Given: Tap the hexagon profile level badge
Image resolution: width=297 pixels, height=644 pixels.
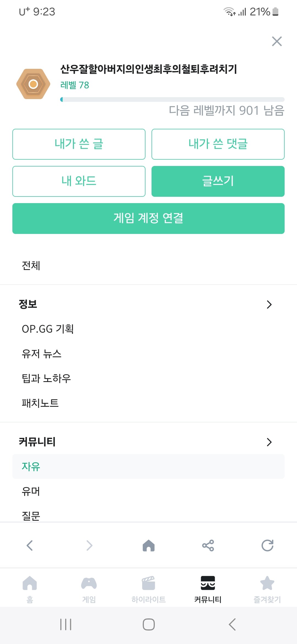Looking at the screenshot, I should tap(33, 84).
